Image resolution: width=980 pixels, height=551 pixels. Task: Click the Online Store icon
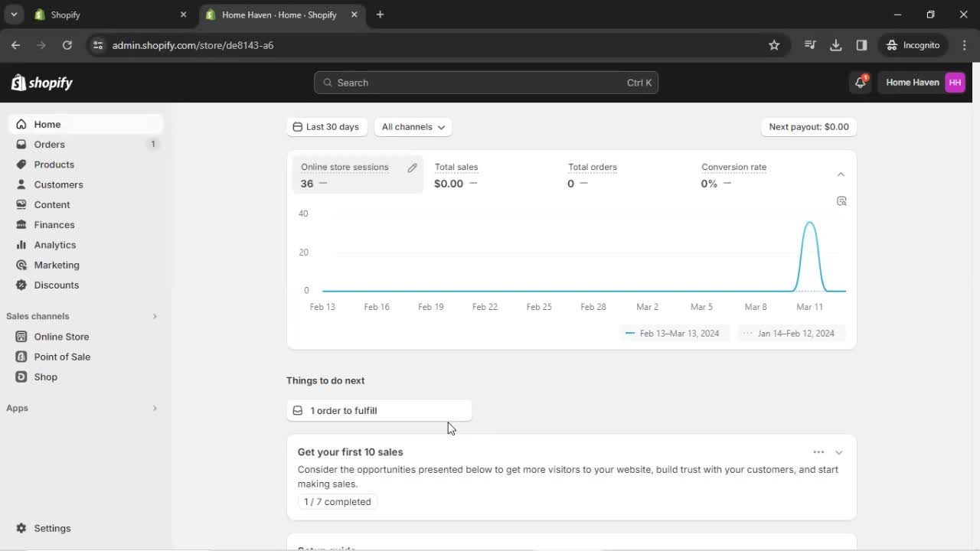coord(21,337)
